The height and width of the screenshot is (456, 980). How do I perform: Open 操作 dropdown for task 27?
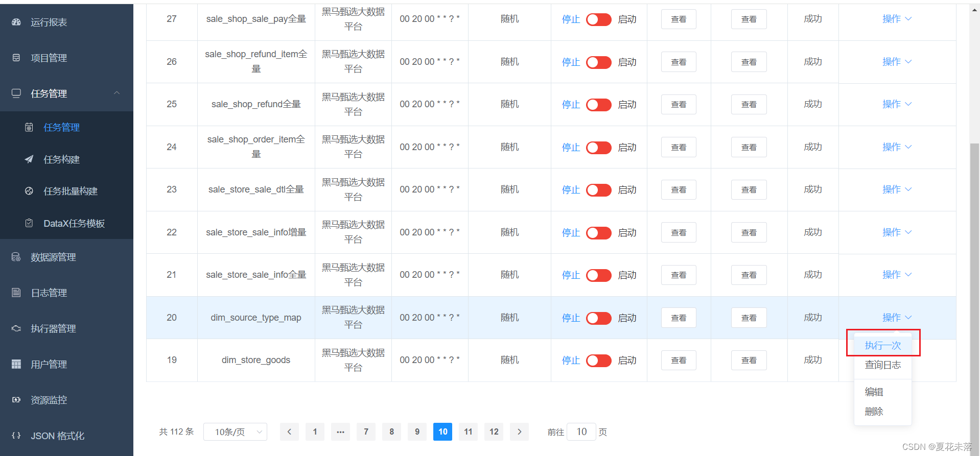pos(897,19)
